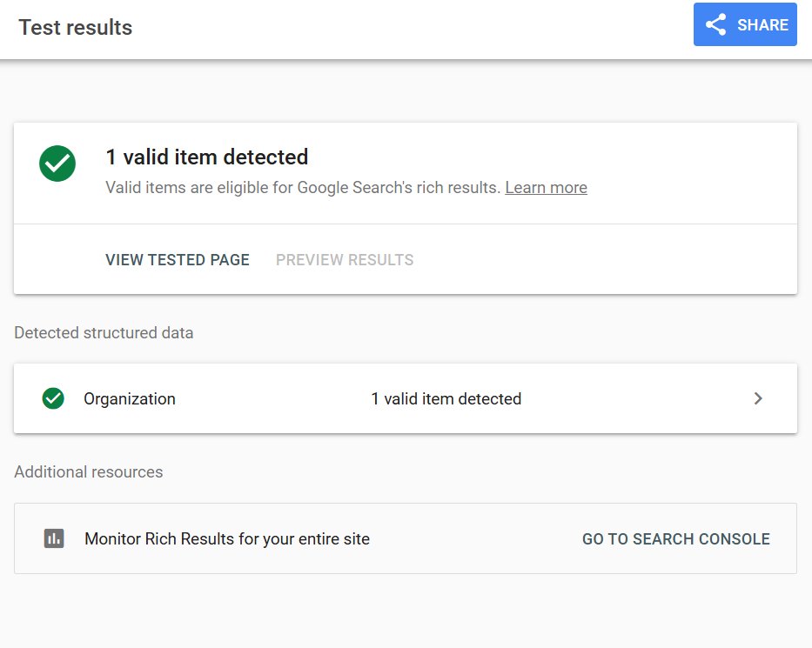Click the Detected structured data label
Viewport: 812px width, 648px height.
(x=104, y=333)
